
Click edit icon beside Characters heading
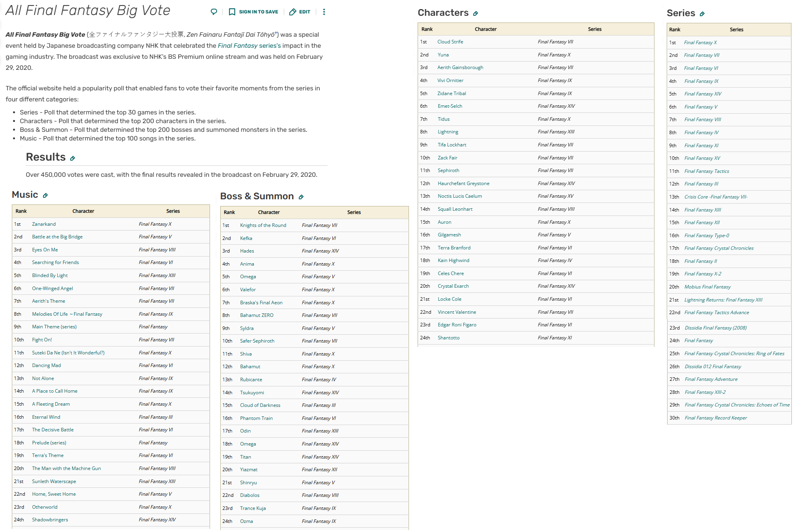(x=476, y=14)
